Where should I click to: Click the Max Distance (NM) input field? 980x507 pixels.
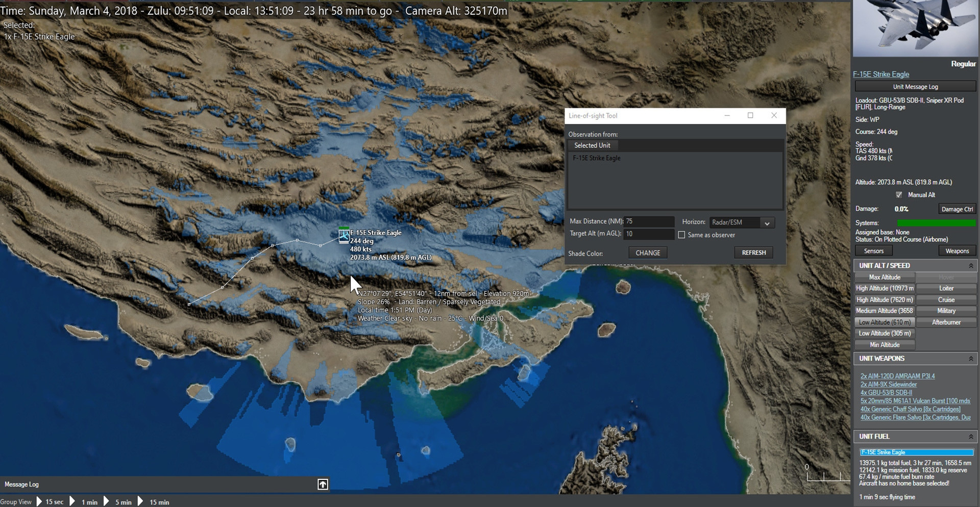click(649, 221)
